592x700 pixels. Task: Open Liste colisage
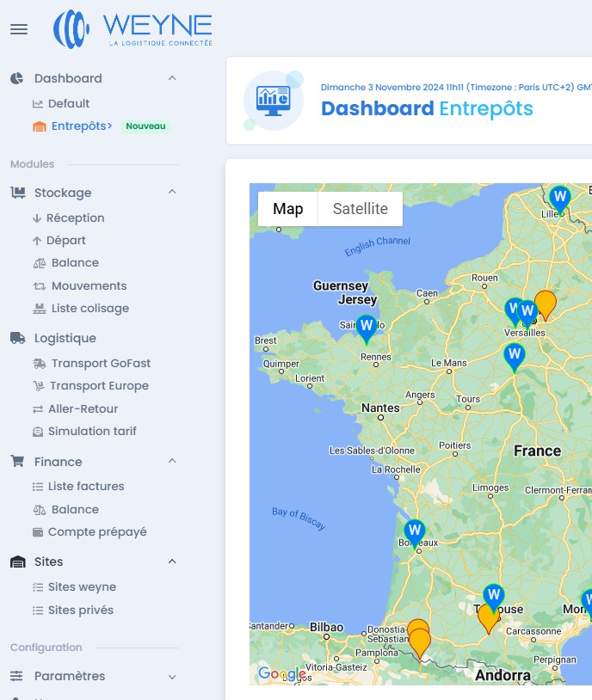tap(90, 309)
